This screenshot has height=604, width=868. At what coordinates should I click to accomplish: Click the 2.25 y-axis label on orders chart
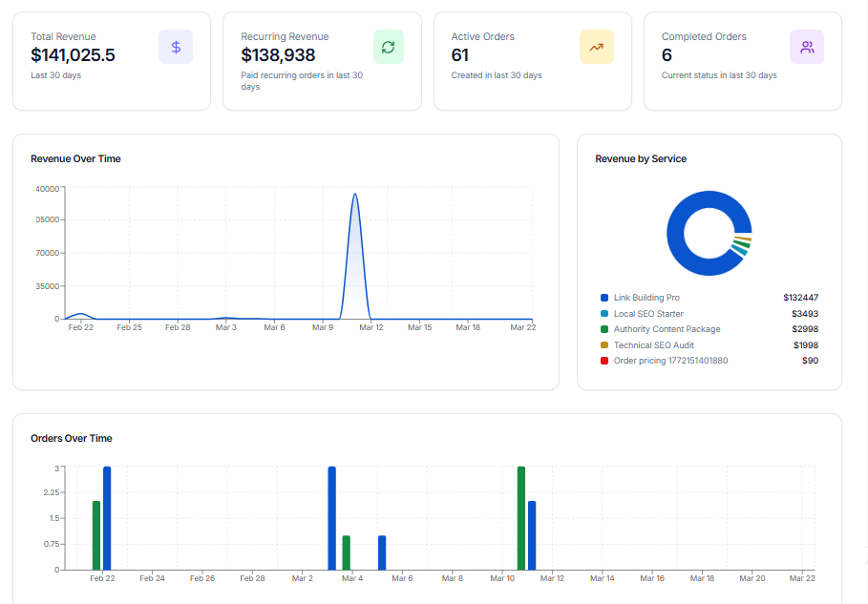52,492
